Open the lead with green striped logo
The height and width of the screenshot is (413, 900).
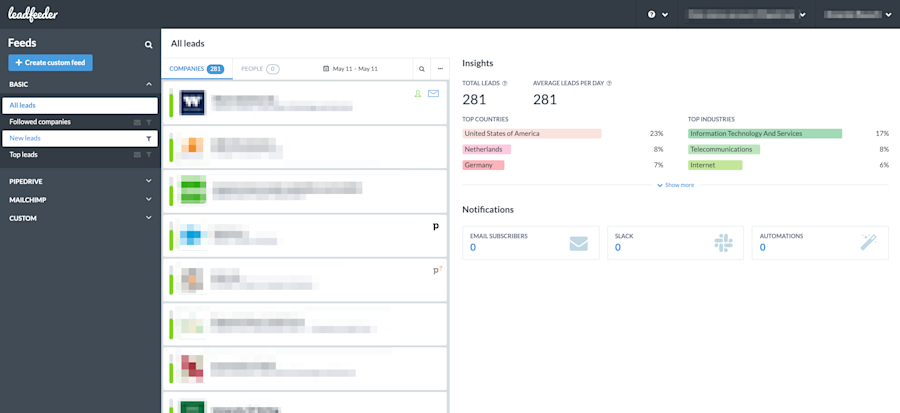305,191
